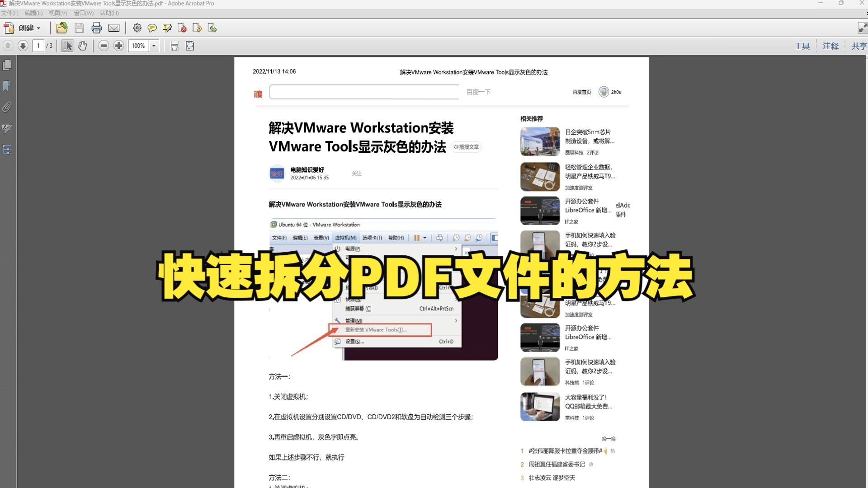The height and width of the screenshot is (488, 868).
Task: Open the 创建 (Create) dropdown
Action: pos(28,28)
